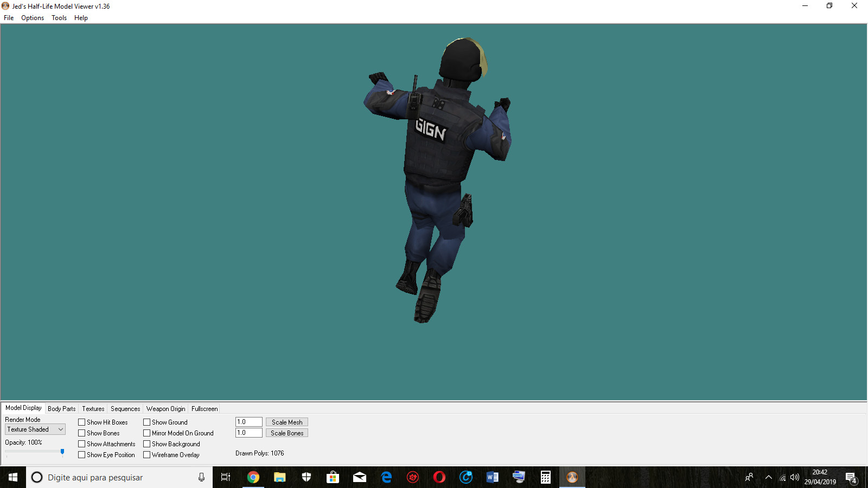
Task: Adjust the Opacity slider
Action: click(62, 452)
